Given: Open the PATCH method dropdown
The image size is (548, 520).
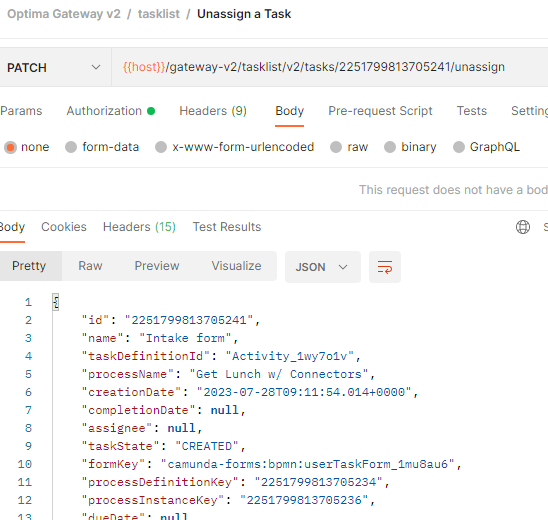Looking at the screenshot, I should point(55,67).
